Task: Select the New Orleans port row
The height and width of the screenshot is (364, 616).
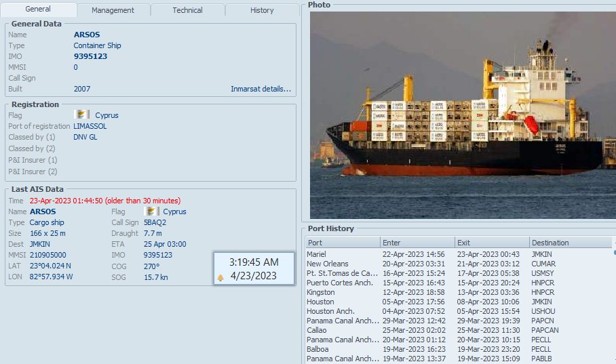Action: tap(459, 264)
